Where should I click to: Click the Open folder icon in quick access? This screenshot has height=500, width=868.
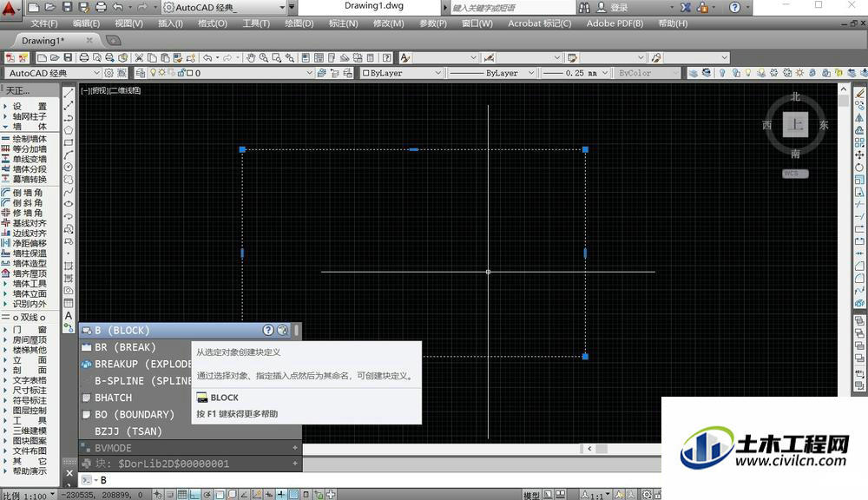coord(49,7)
